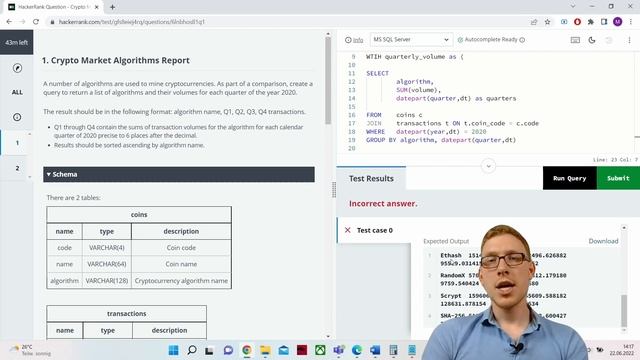Download the expected output
Screen dimensions: 640x360
[x=603, y=241]
